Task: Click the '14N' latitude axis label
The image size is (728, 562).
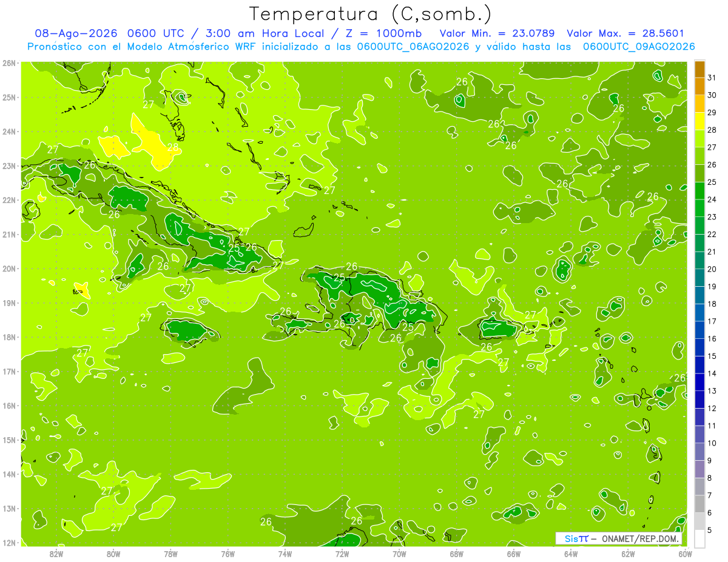Action: click(x=9, y=474)
